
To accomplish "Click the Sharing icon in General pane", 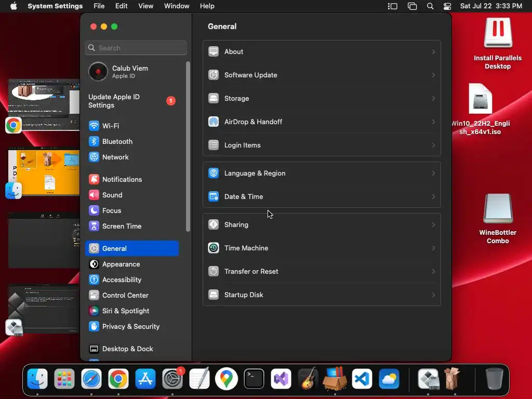I will coord(214,224).
